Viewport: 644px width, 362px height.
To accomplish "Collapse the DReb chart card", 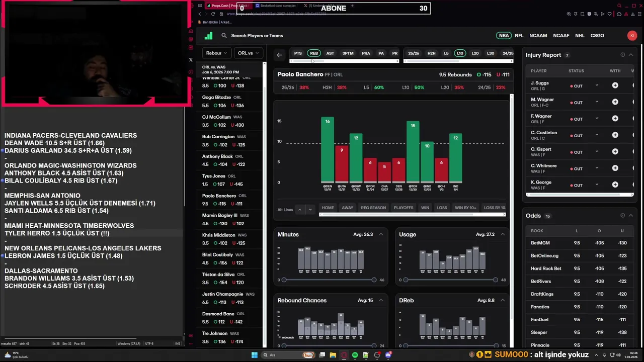I will pyautogui.click(x=502, y=300).
